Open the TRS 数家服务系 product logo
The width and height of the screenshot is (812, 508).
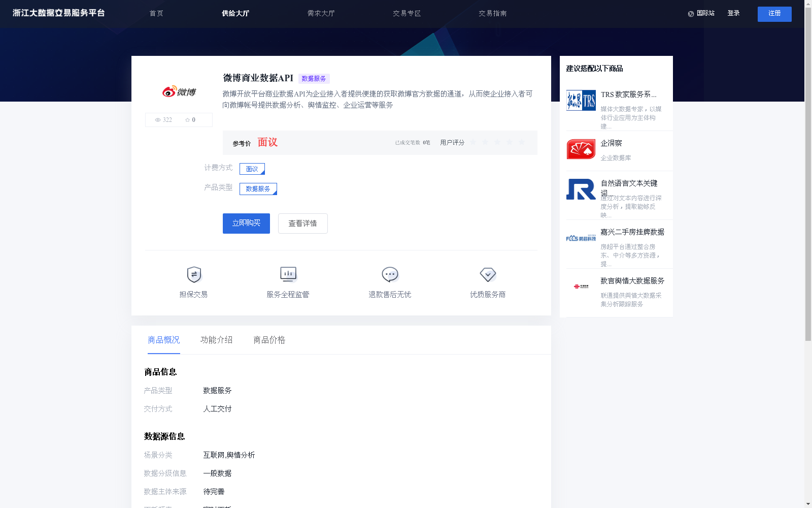pyautogui.click(x=581, y=100)
